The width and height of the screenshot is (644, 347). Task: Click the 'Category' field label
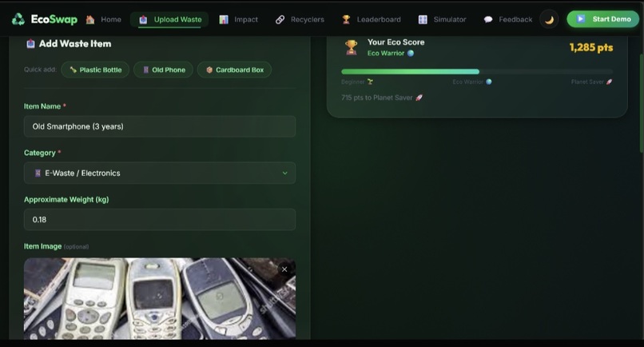pyautogui.click(x=39, y=153)
